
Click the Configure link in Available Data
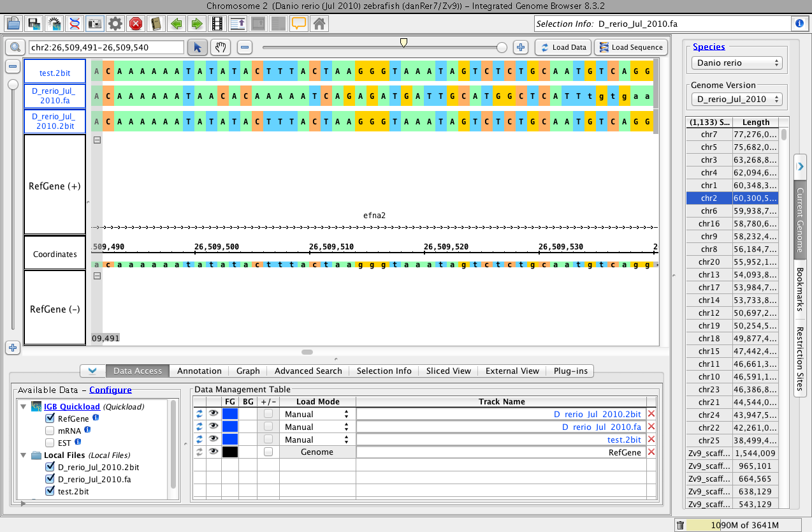click(110, 390)
